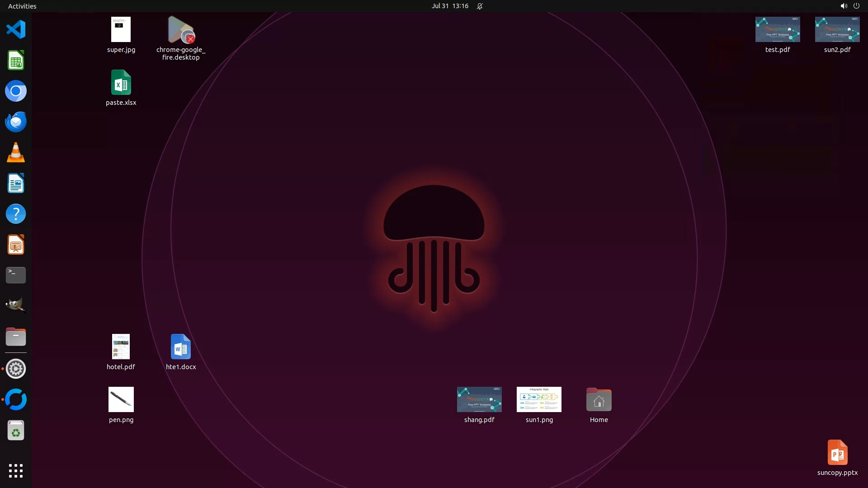Screen dimensions: 868x488
Task: Open the Activities overview
Action: (22, 6)
